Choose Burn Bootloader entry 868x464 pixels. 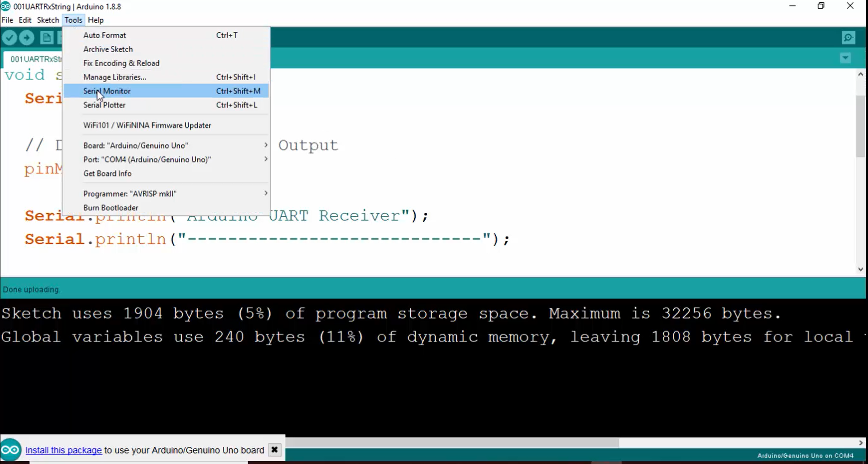pos(166,208)
